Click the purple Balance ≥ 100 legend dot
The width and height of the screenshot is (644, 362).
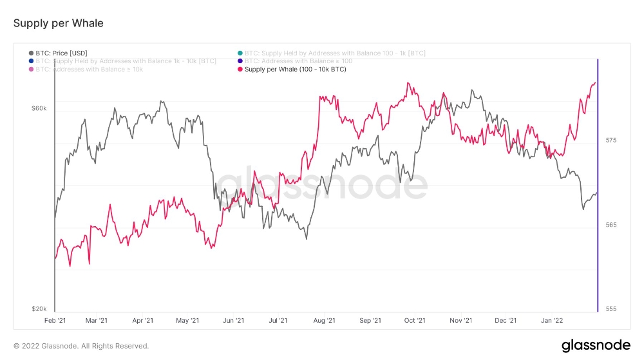240,61
